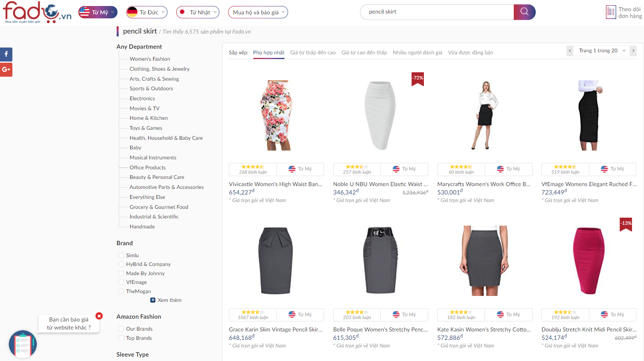
Task: Click the Fado.vn logo
Action: click(x=37, y=12)
